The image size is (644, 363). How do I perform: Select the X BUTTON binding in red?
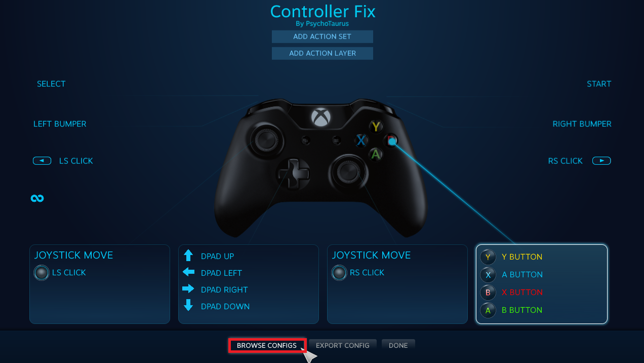coord(522,292)
